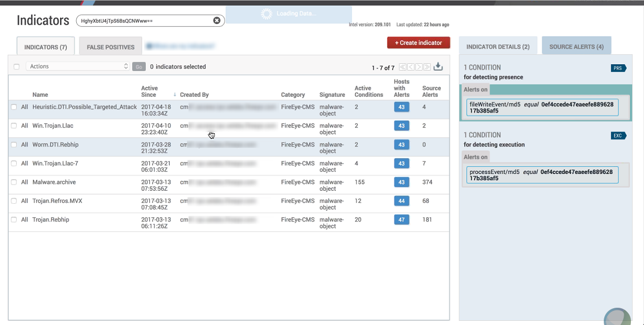Sort by Name column header

tap(40, 95)
